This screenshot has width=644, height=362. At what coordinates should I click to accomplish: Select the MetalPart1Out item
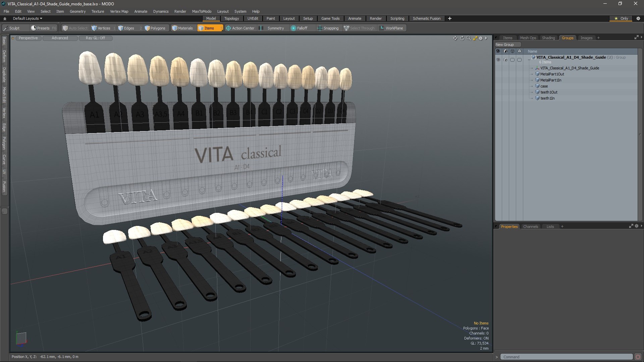coord(552,74)
